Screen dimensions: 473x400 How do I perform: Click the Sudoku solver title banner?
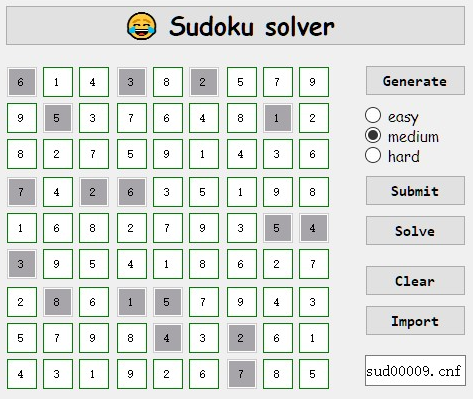tap(235, 26)
